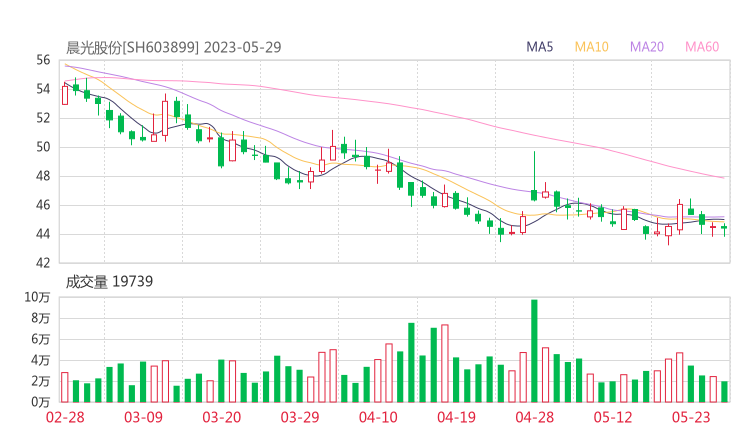Click the 46 price axis label
Image resolution: width=740 pixels, height=440 pixels.
click(x=43, y=205)
